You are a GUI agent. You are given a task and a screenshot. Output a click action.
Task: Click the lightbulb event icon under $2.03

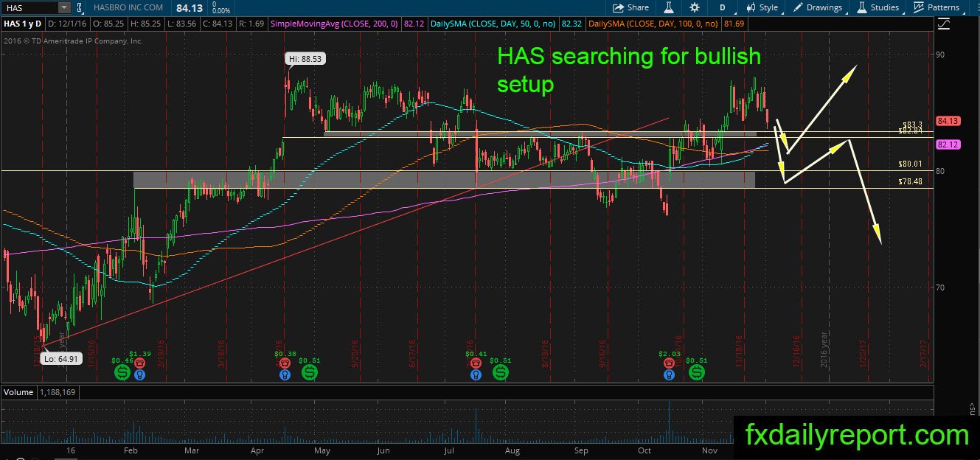click(668, 374)
